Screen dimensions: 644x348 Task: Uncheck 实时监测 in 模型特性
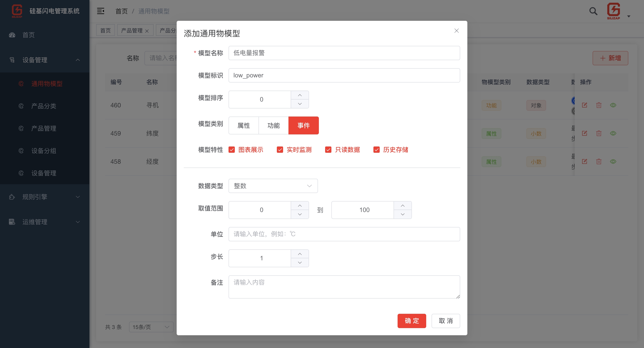[280, 149]
